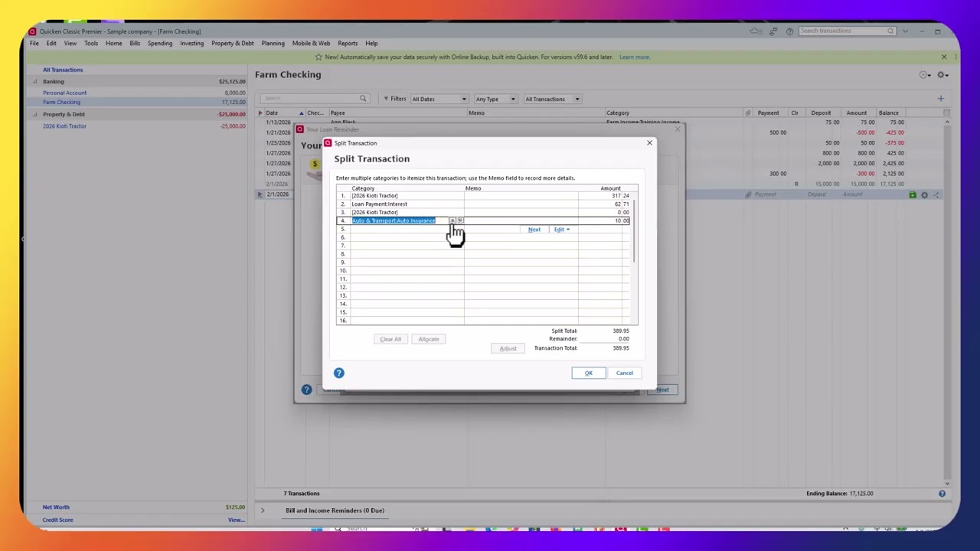Image resolution: width=980 pixels, height=551 pixels.
Task: Click OK in Split Transaction dialog
Action: [x=589, y=373]
